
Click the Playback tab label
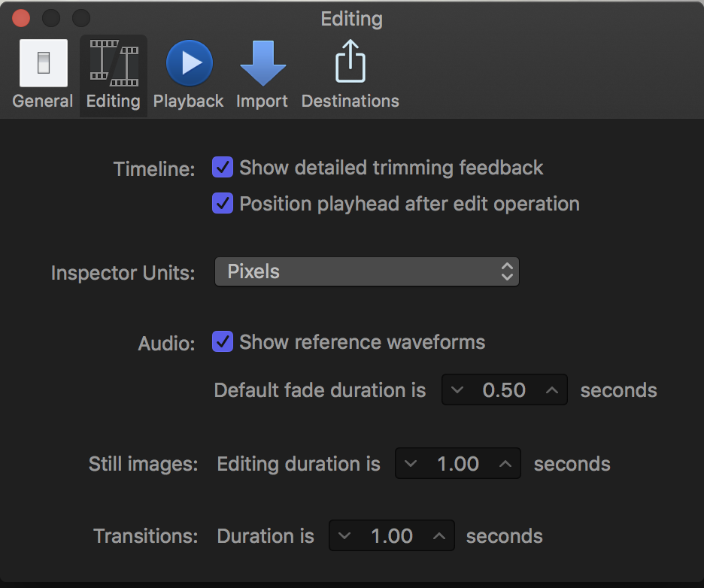(188, 101)
